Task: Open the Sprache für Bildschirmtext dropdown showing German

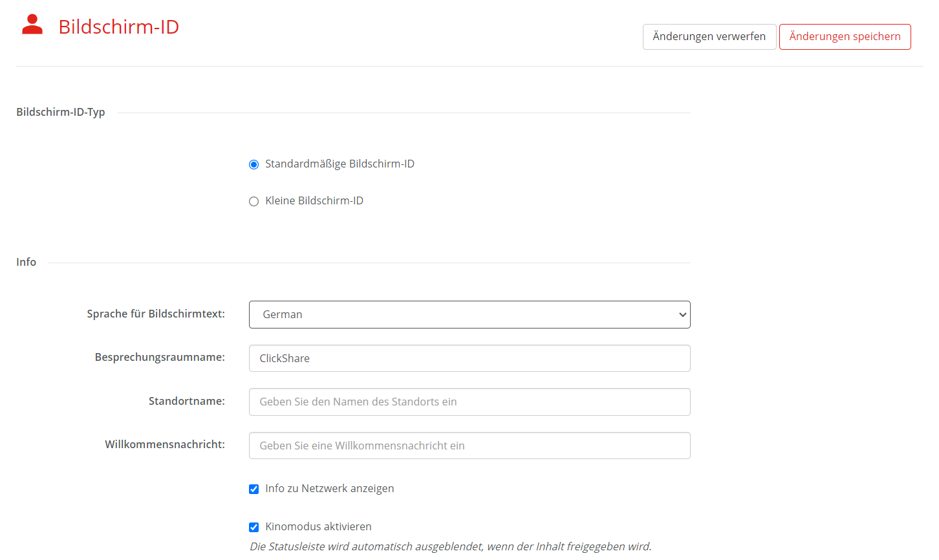Action: (x=469, y=315)
